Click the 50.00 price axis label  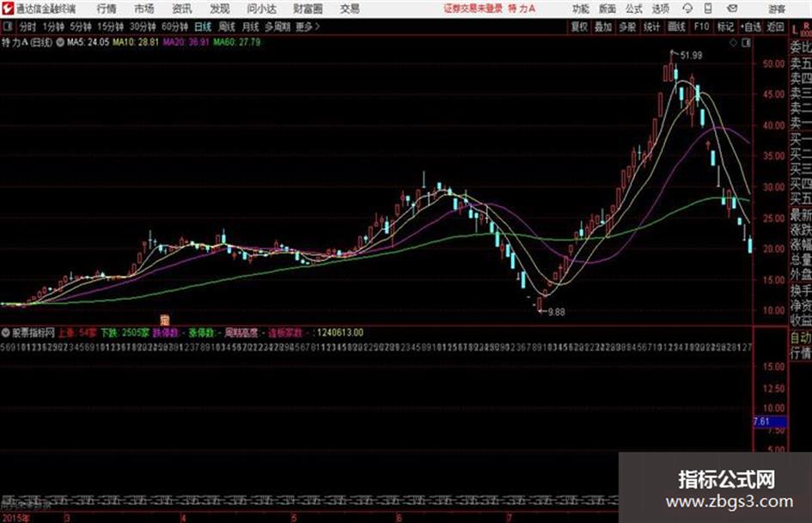pyautogui.click(x=773, y=64)
